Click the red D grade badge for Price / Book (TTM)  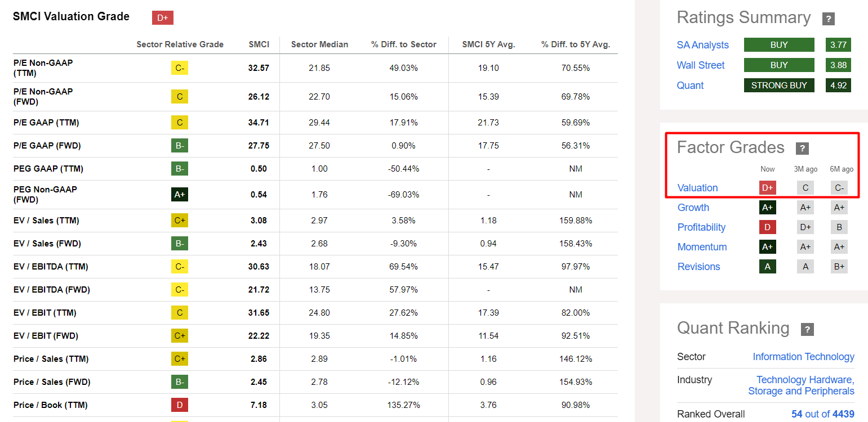(x=180, y=405)
